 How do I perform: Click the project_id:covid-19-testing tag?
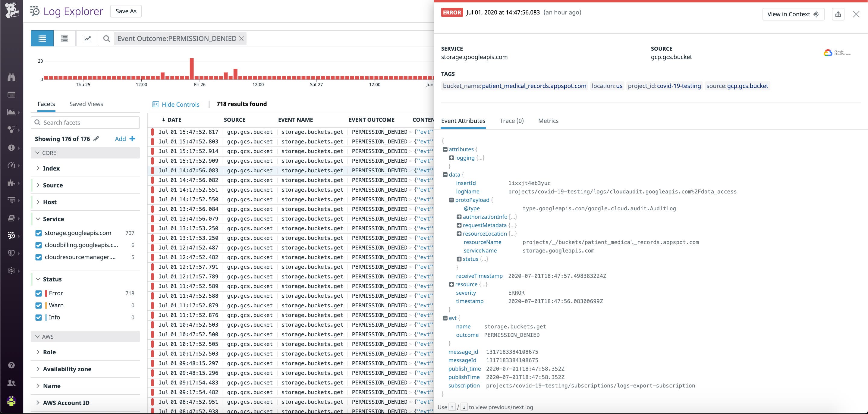[664, 86]
